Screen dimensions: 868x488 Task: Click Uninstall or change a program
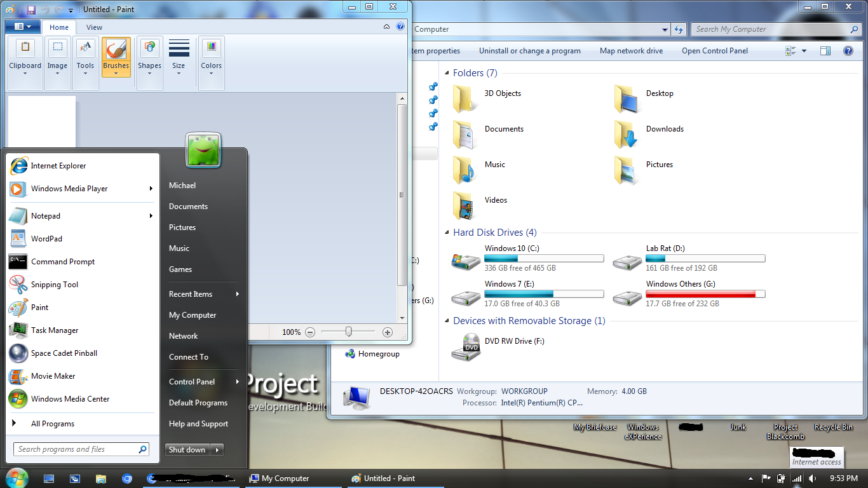point(530,51)
